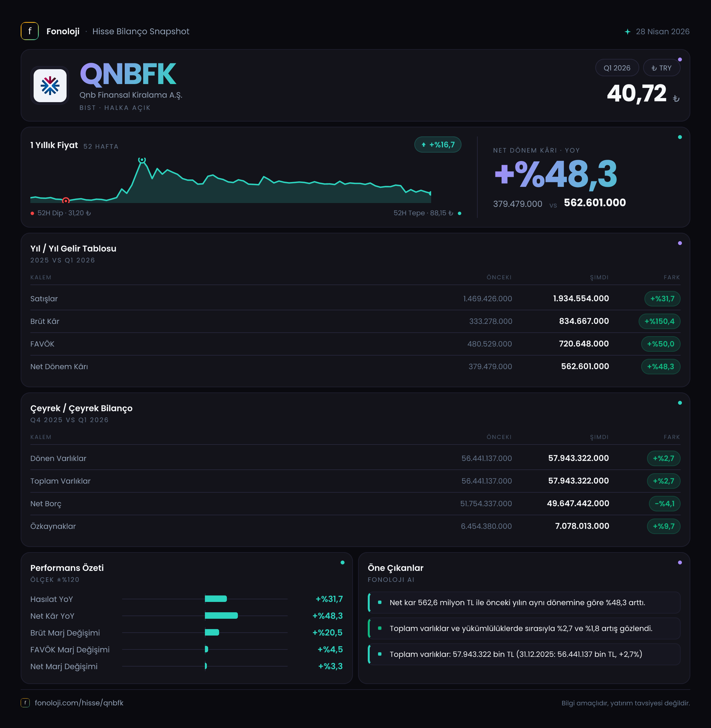Viewport: 711px width, 728px height.
Task: Open the fonoloji.com/hisse/qnbfk link
Action: pos(79,702)
